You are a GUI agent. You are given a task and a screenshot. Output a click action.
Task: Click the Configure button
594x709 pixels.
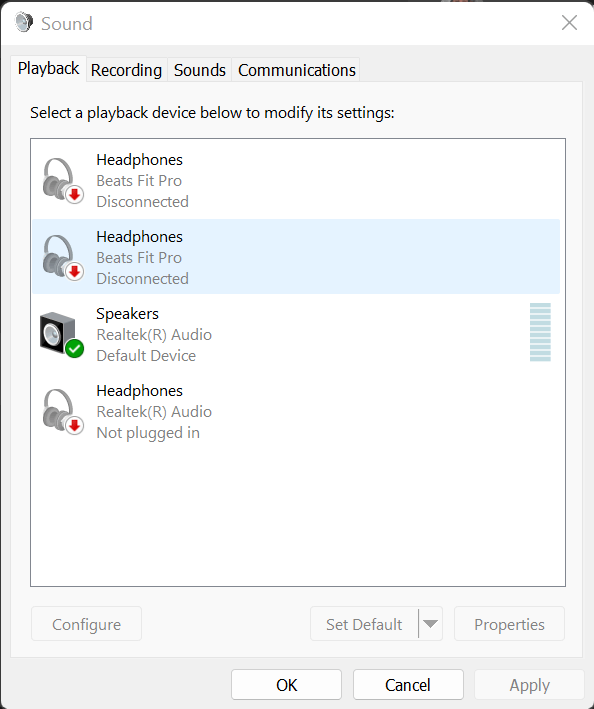[86, 624]
